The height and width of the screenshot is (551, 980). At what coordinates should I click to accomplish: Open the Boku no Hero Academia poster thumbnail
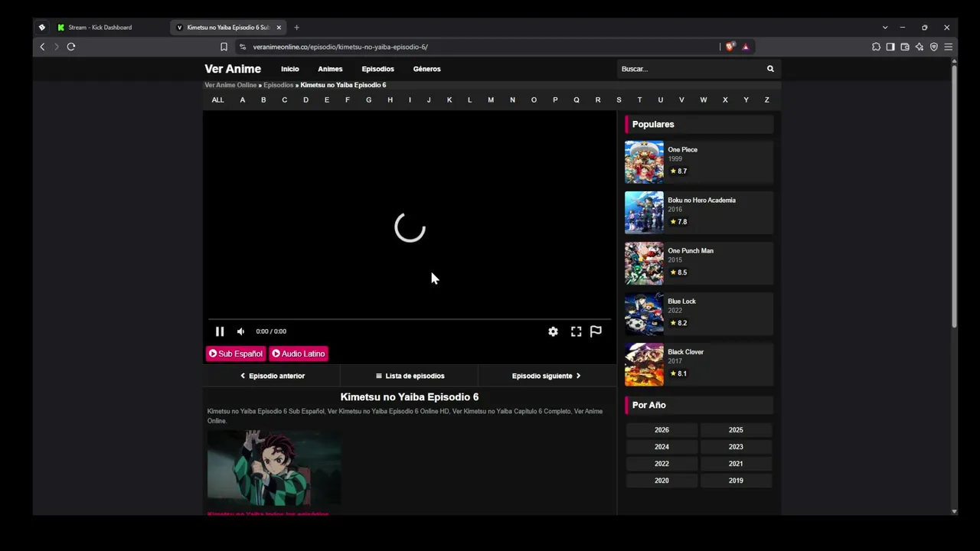point(644,213)
